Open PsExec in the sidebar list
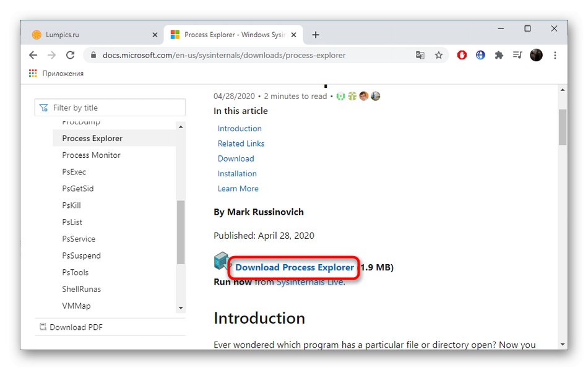 (x=74, y=172)
